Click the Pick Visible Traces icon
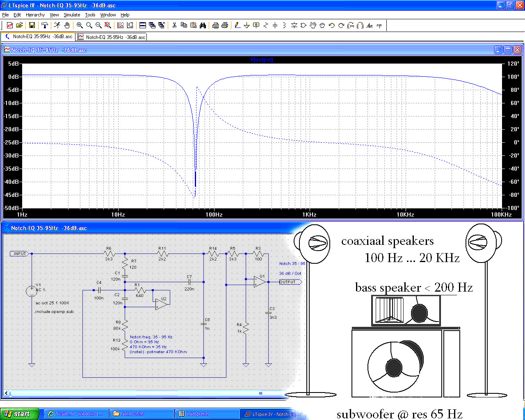This screenshot has height=420, width=525. [121, 25]
